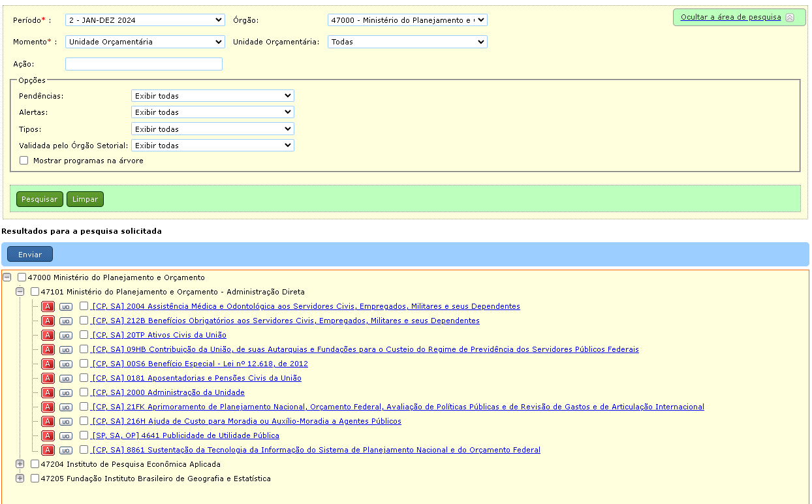Image resolution: width=812 pixels, height=504 pixels.
Task: Click UO icon beside 4641 Publicidade de Utilidade Pública
Action: [x=66, y=435]
